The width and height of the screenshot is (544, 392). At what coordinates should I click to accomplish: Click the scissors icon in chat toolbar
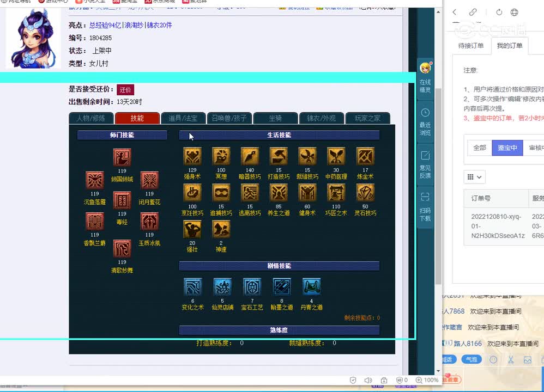[x=511, y=360]
